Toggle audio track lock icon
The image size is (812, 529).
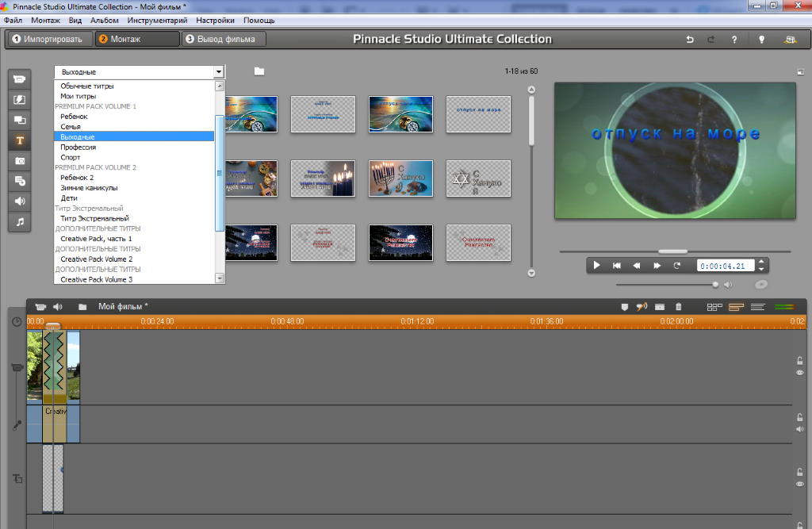(x=799, y=417)
